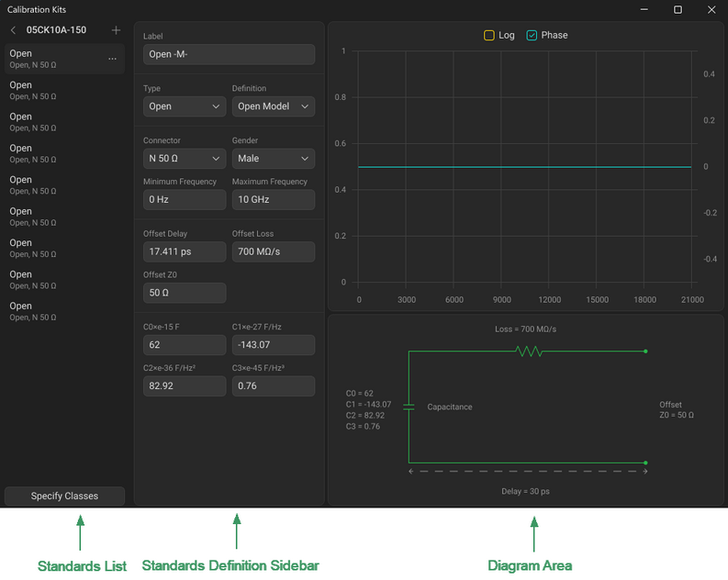
Task: Open the Definition dropdown showing Open Model
Action: [273, 106]
